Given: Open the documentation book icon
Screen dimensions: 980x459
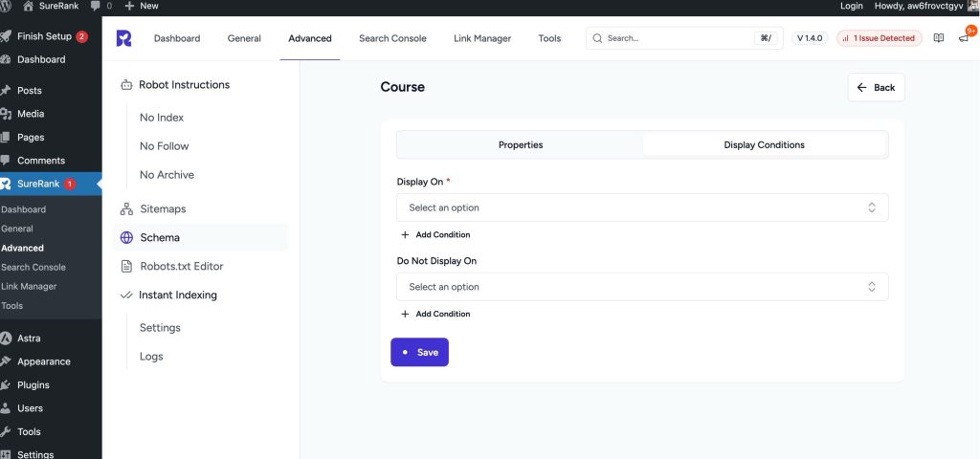Looking at the screenshot, I should [939, 38].
